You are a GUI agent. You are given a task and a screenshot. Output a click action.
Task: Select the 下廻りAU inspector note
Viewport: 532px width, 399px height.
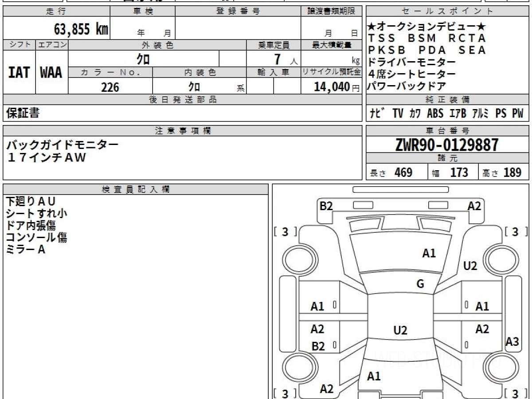click(31, 201)
